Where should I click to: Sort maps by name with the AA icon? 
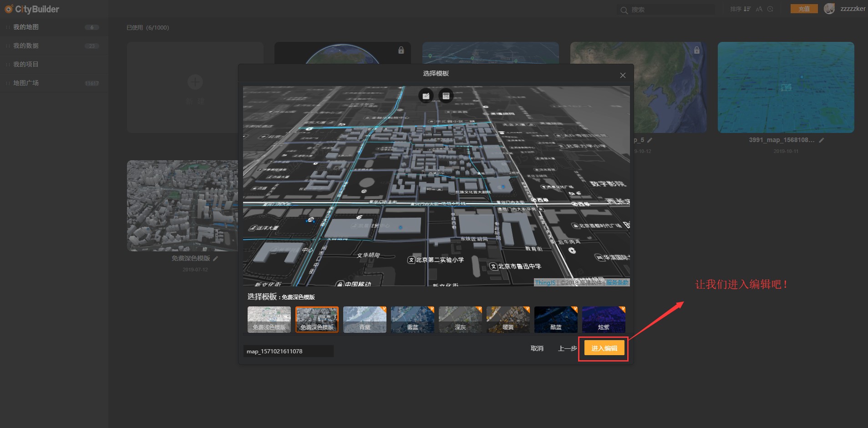pyautogui.click(x=759, y=9)
